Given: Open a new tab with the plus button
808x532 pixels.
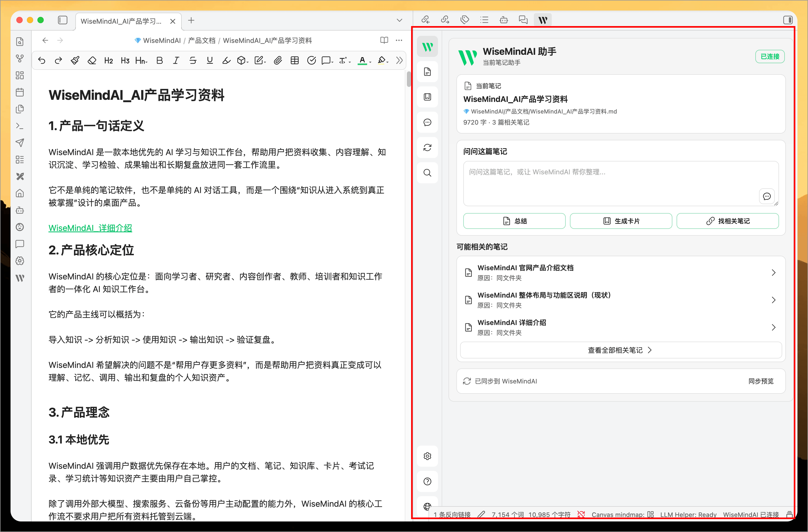Looking at the screenshot, I should point(191,20).
